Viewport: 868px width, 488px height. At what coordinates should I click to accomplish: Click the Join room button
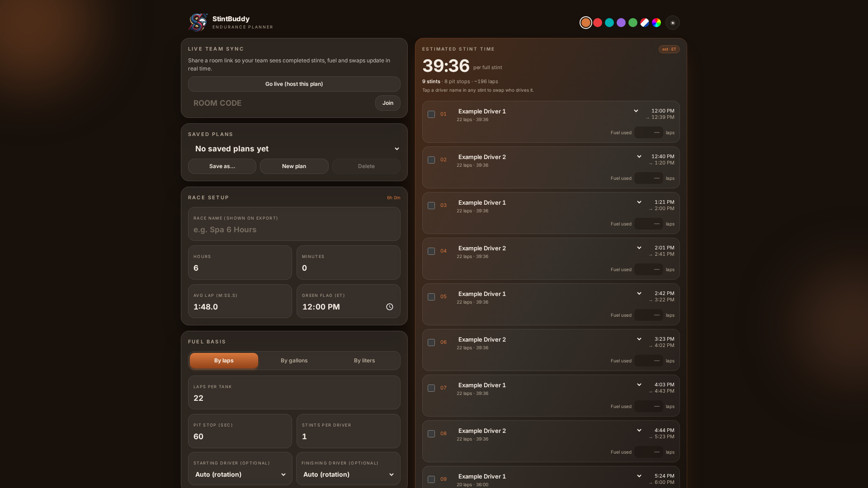tap(388, 103)
